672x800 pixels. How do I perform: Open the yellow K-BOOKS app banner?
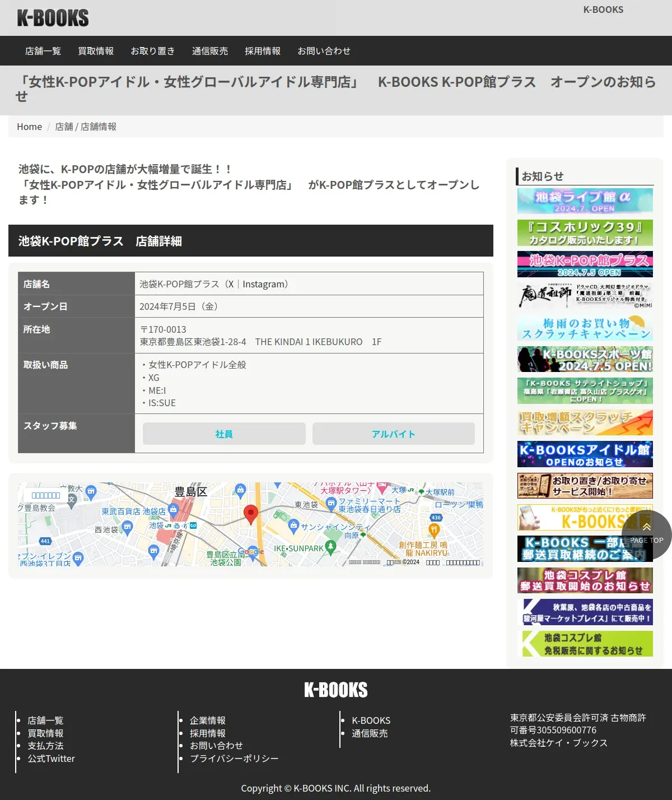[x=585, y=518]
